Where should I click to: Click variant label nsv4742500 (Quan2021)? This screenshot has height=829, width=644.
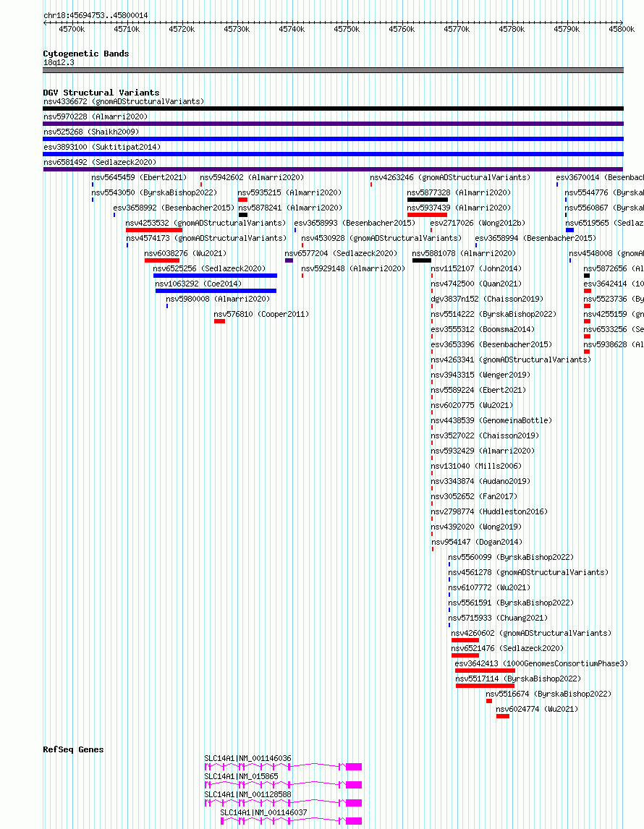[x=476, y=284]
